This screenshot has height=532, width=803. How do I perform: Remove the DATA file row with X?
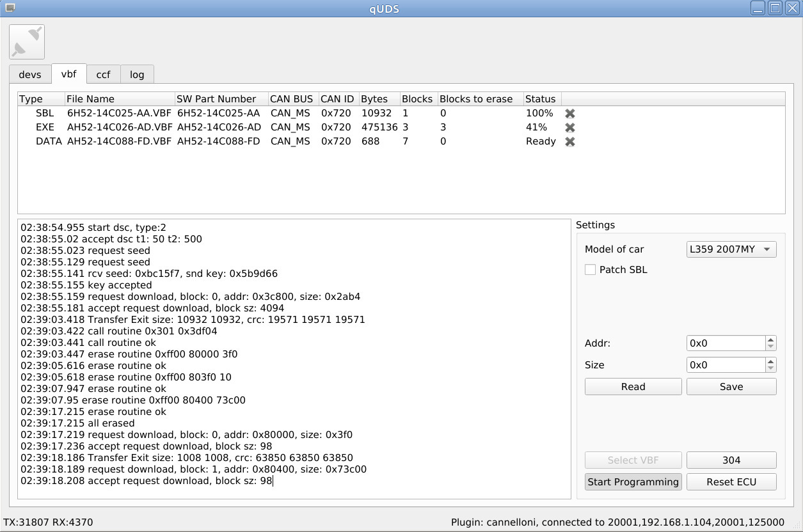click(x=570, y=141)
